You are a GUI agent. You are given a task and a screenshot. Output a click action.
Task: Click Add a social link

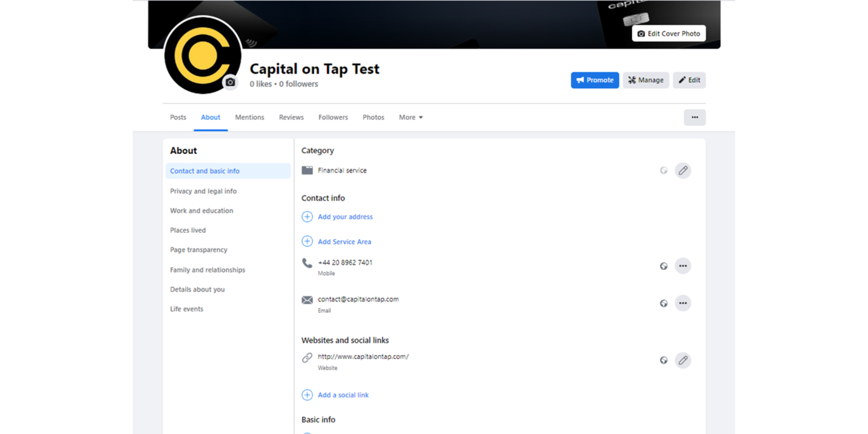click(x=343, y=395)
